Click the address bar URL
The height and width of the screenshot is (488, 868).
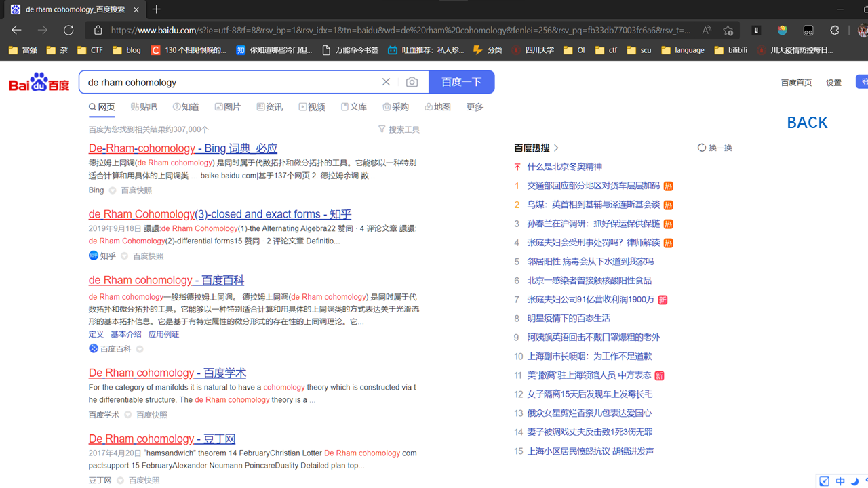(x=400, y=30)
